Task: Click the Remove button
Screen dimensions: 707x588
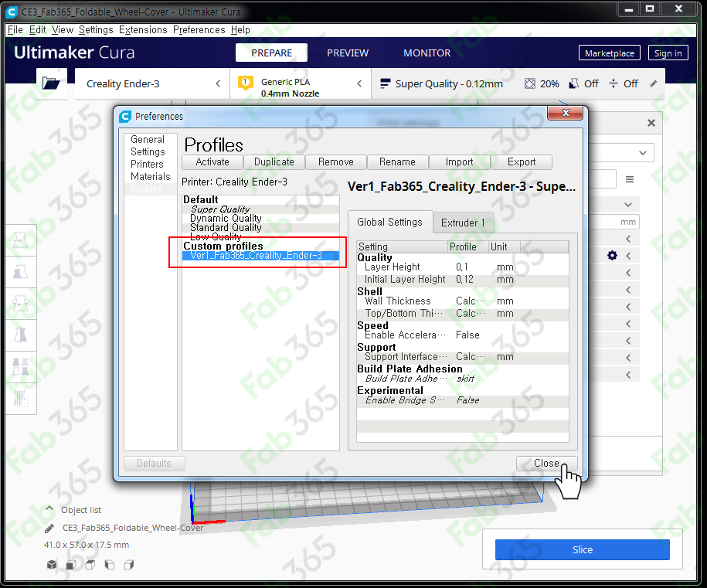Action: tap(336, 162)
